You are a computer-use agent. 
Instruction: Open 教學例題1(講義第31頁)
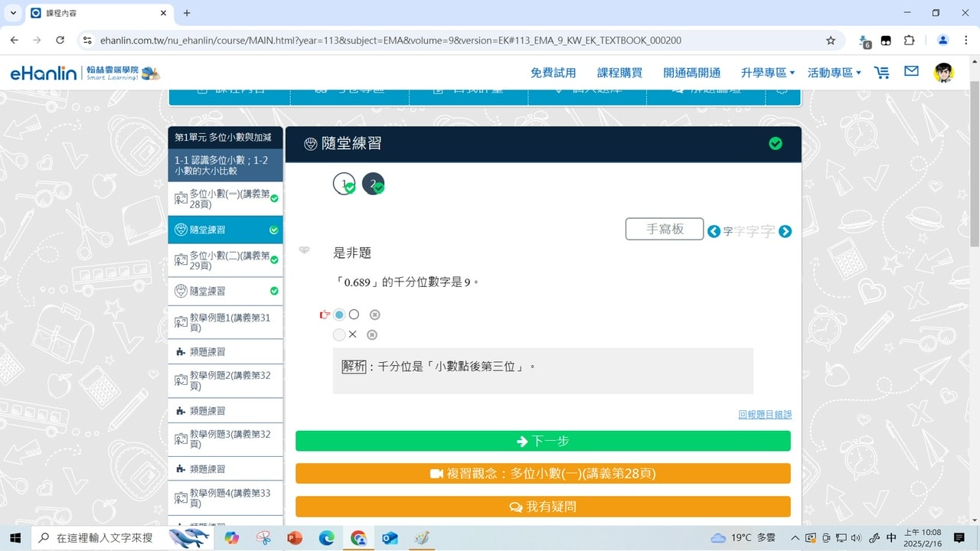pos(225,322)
